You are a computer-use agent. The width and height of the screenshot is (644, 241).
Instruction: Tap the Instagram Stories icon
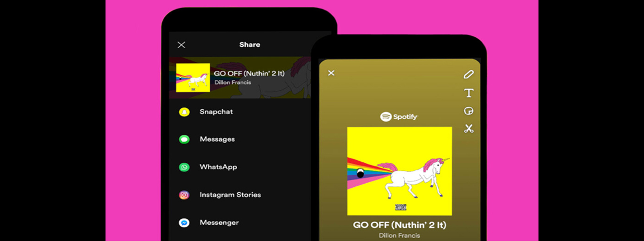(x=184, y=195)
